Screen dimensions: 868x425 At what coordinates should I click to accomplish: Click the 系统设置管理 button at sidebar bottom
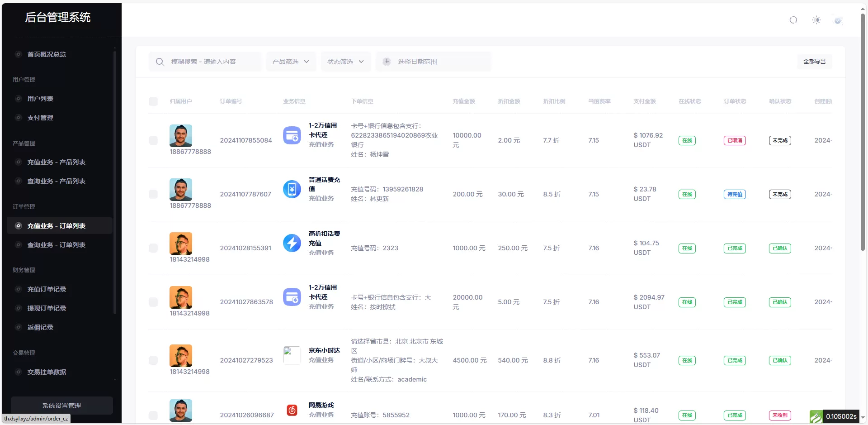[x=61, y=406]
